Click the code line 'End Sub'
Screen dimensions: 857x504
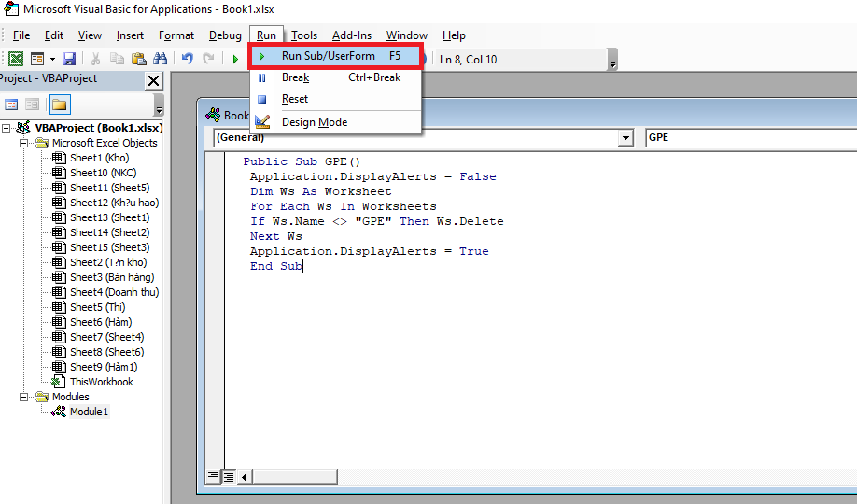pos(276,266)
